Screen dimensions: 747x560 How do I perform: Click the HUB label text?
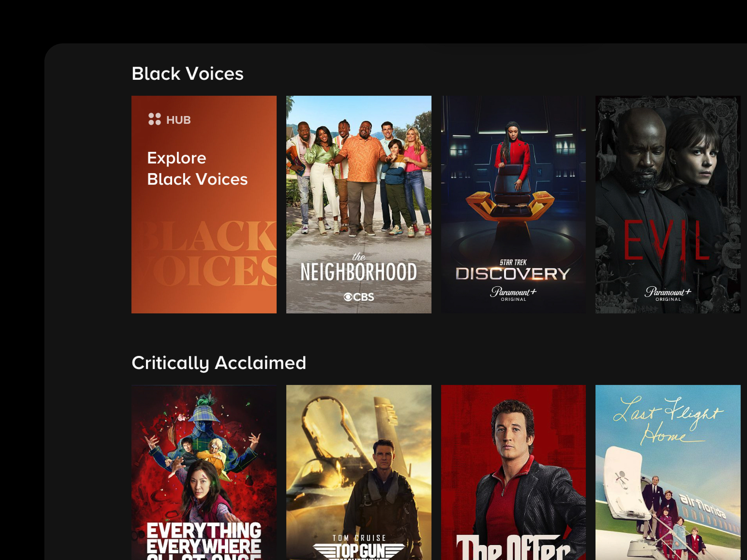(179, 120)
